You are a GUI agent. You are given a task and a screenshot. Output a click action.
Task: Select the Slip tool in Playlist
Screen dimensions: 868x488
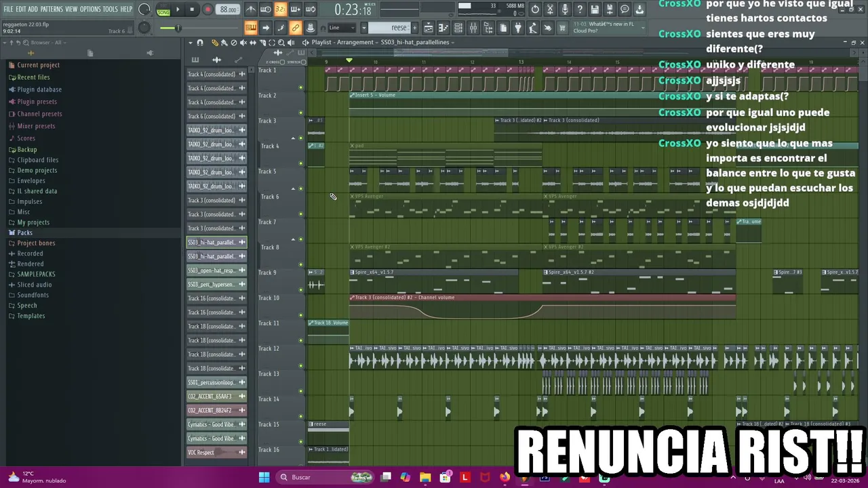(x=253, y=43)
